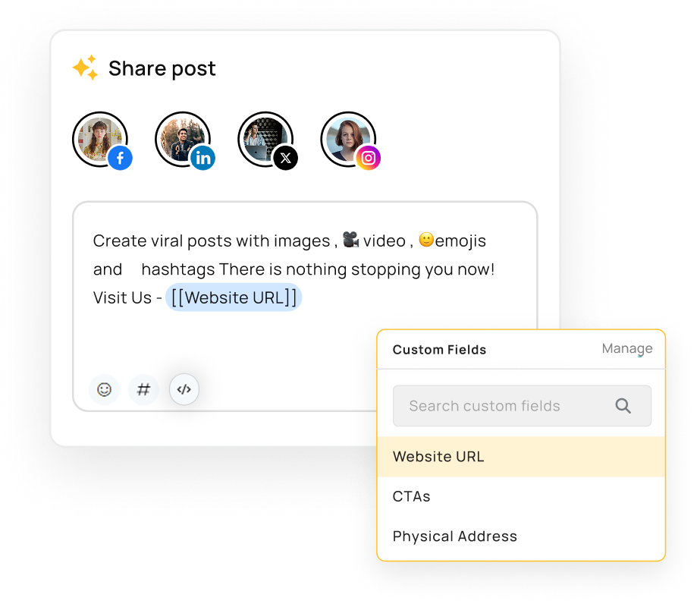Choose the Physical Address custom field
The height and width of the screenshot is (607, 700).
pos(521,536)
